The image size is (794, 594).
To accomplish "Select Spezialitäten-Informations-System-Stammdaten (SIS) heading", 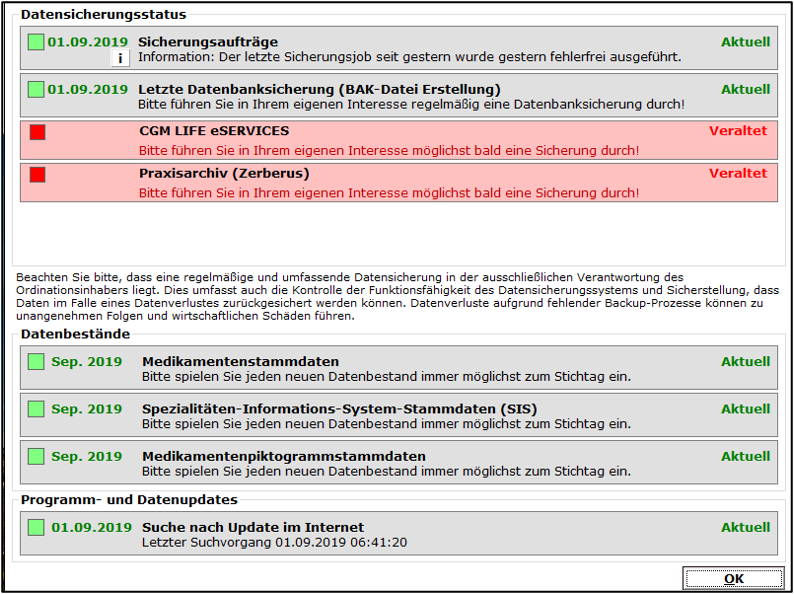I will click(340, 409).
